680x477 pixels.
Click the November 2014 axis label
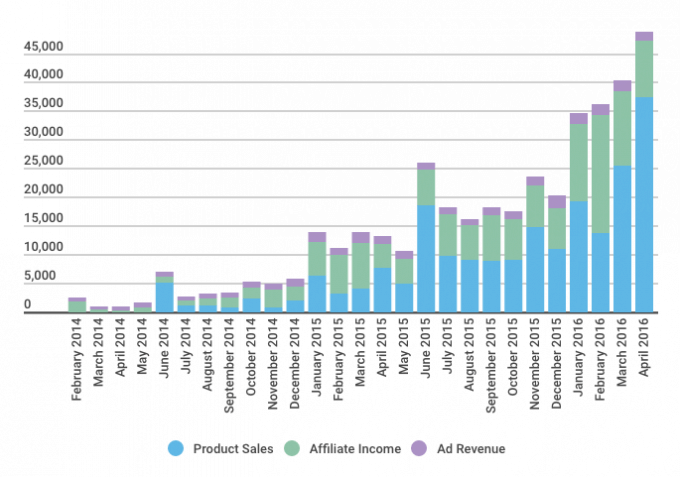[x=272, y=364]
